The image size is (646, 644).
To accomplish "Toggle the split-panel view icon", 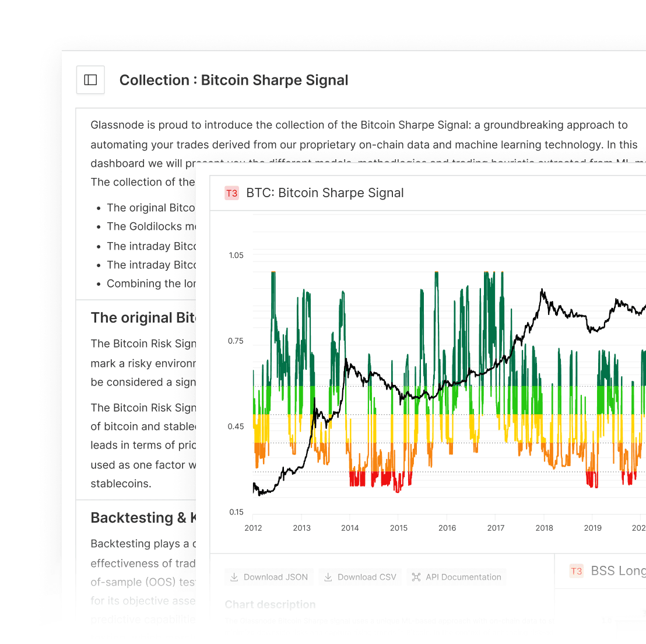I will pos(90,79).
